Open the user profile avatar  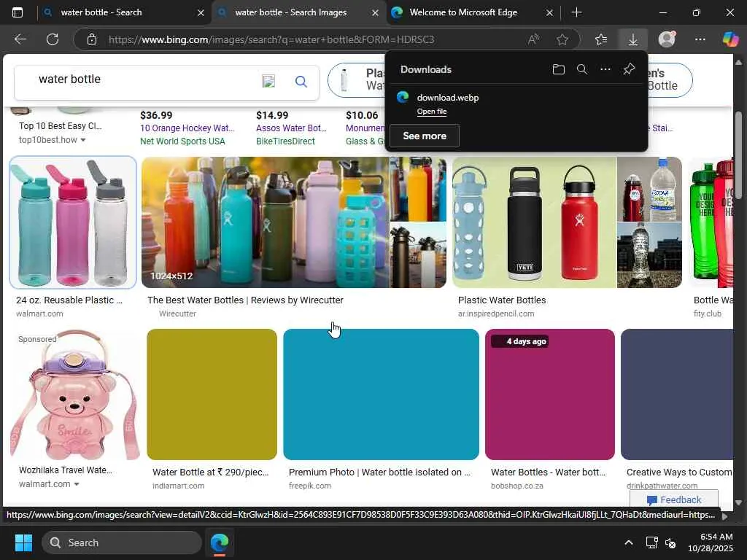pyautogui.click(x=667, y=39)
